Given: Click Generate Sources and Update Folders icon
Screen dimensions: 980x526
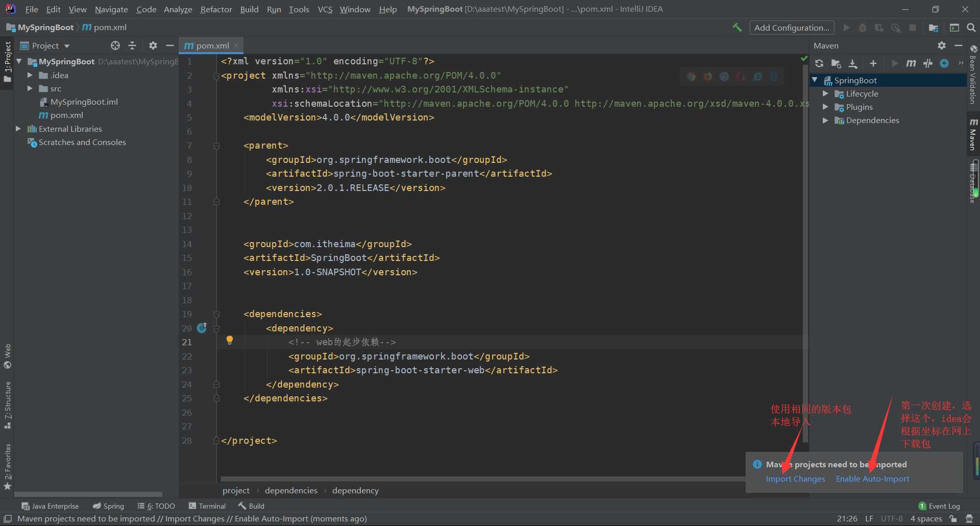Looking at the screenshot, I should point(836,63).
